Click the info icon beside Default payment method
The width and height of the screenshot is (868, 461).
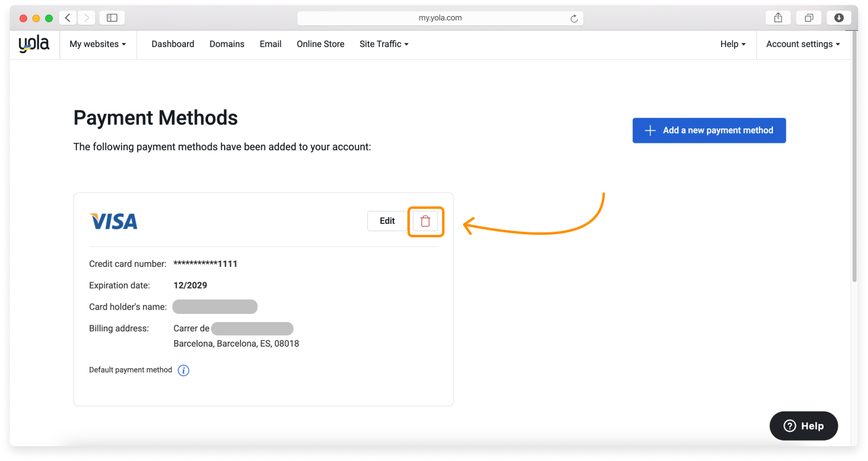click(183, 370)
